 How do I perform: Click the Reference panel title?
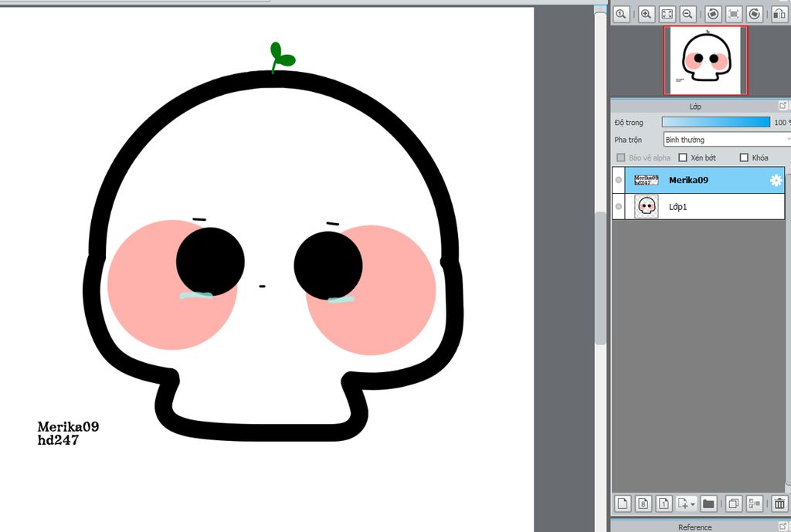coord(694,527)
